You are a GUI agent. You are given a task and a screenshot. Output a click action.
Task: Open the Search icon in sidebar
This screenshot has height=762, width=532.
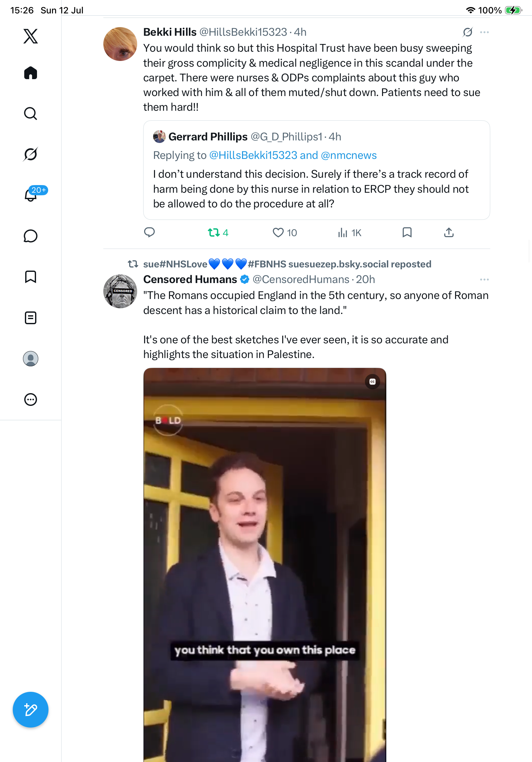pyautogui.click(x=31, y=114)
